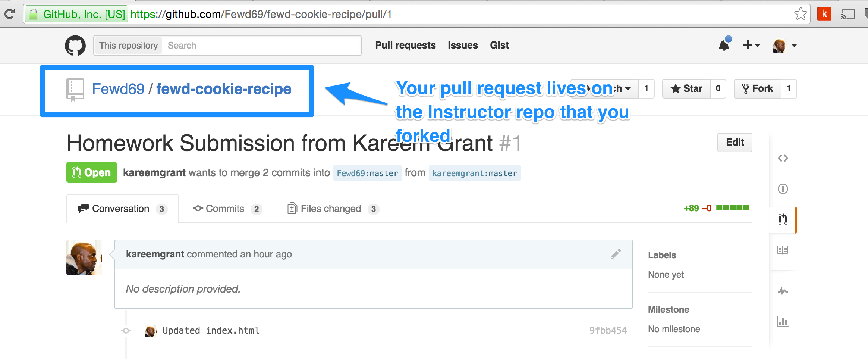Open the Issues sidebar icon
This screenshot has height=359, width=868.
pos(783,189)
